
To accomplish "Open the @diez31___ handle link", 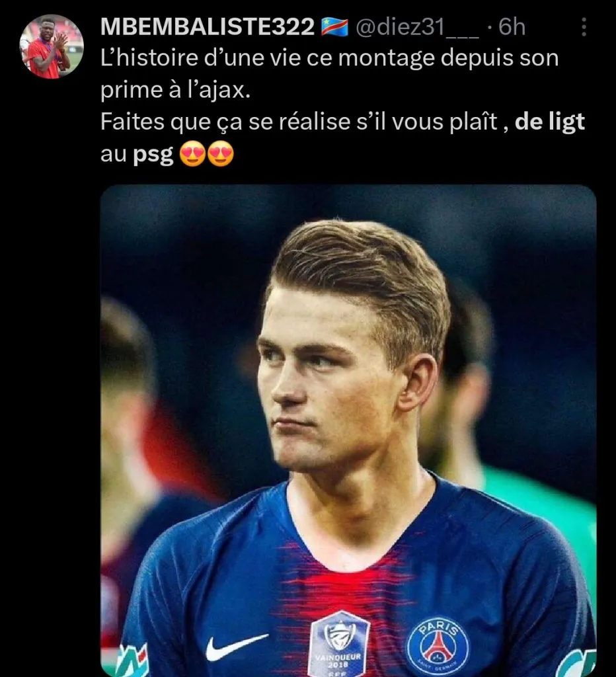I will tap(417, 28).
